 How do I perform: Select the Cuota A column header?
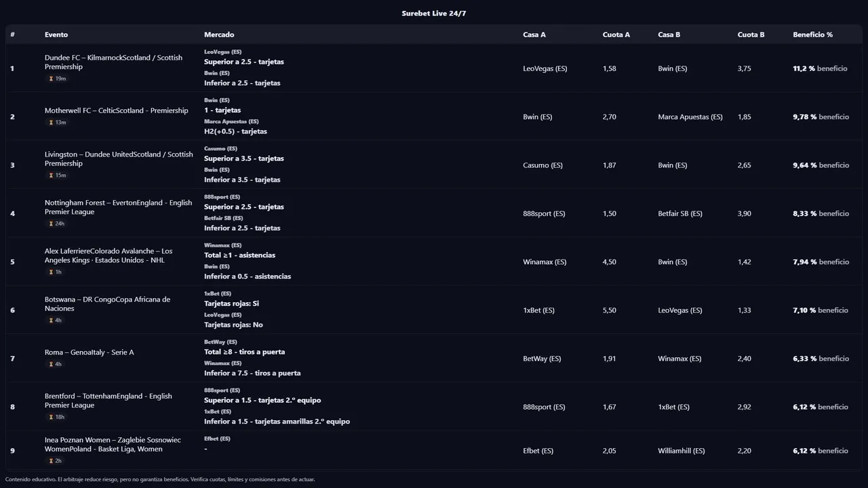tap(616, 35)
